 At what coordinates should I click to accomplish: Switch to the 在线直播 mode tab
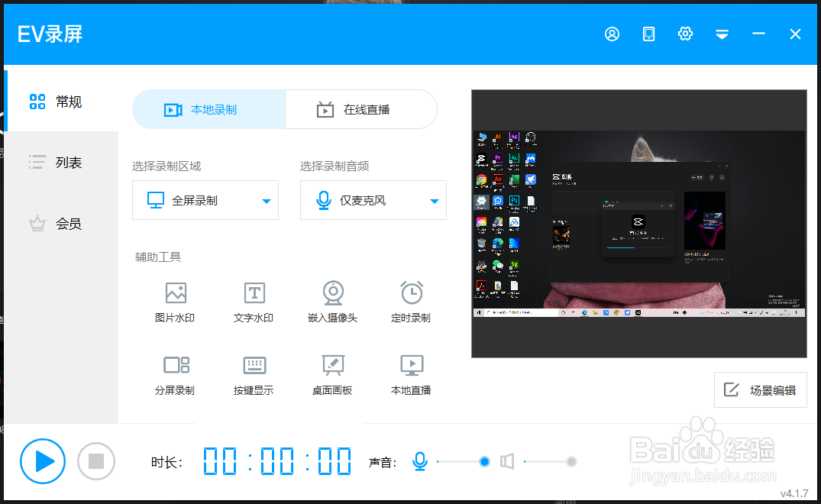[x=361, y=109]
